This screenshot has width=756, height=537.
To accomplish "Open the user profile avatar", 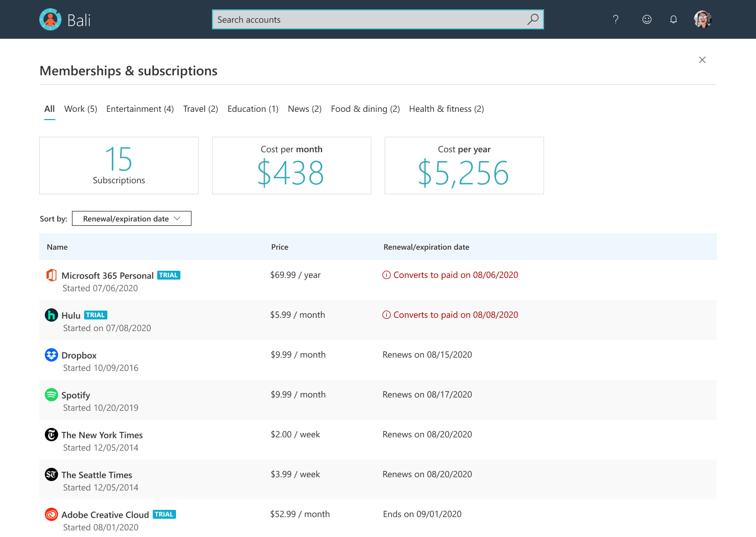I will coord(703,19).
